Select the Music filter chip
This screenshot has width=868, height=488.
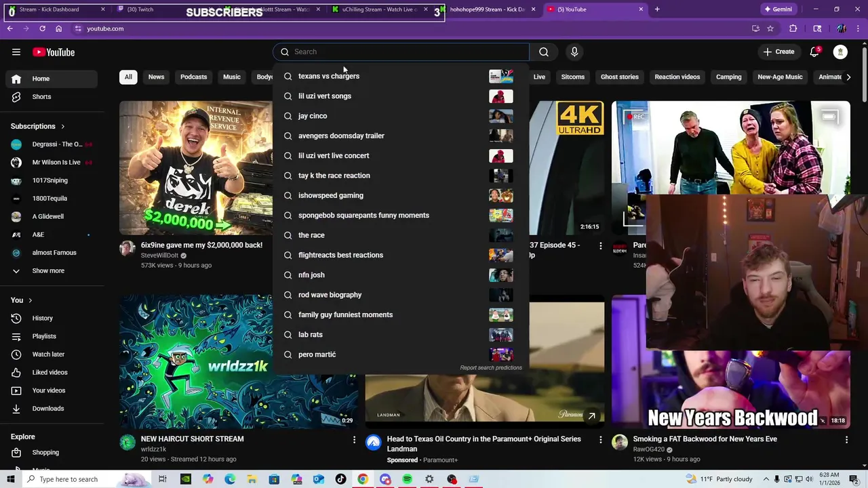232,77
